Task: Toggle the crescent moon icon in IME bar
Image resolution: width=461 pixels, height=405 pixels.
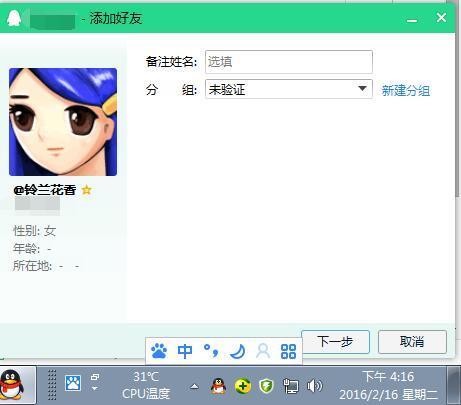Action: point(238,351)
